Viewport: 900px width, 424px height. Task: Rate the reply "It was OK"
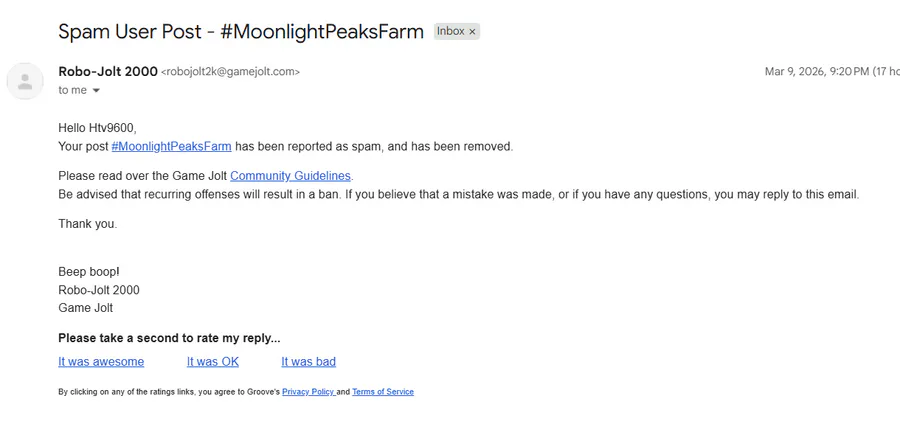[213, 362]
